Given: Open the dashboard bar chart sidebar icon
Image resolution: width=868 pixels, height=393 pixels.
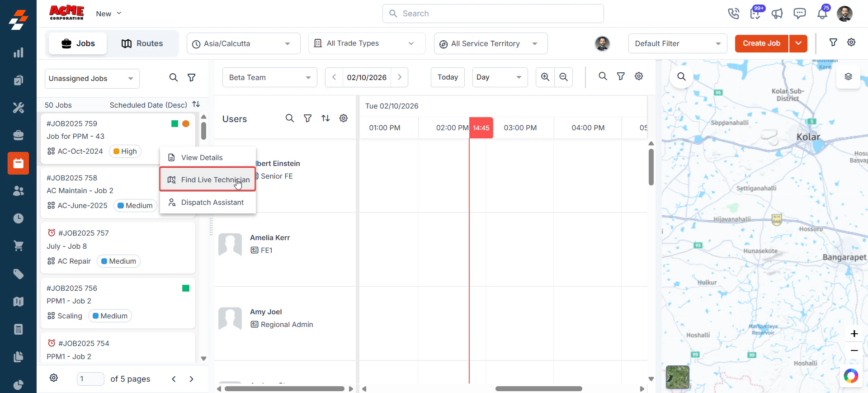Looking at the screenshot, I should (18, 52).
